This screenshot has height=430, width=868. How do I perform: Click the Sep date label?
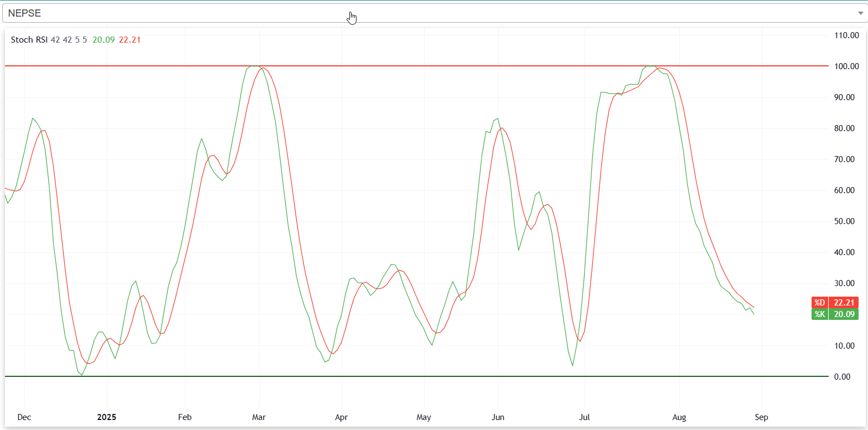coord(762,417)
